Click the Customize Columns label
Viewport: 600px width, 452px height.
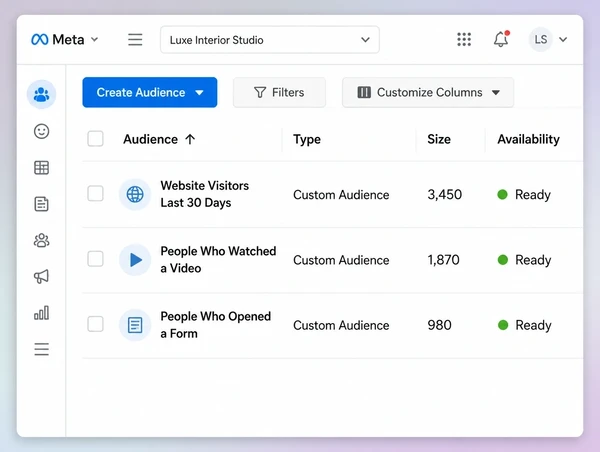pos(429,92)
